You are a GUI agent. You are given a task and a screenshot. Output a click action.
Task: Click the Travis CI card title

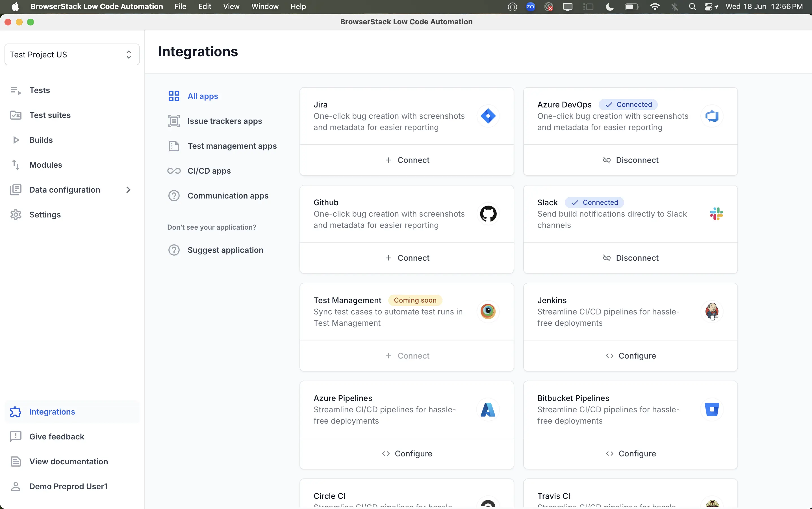[553, 496]
